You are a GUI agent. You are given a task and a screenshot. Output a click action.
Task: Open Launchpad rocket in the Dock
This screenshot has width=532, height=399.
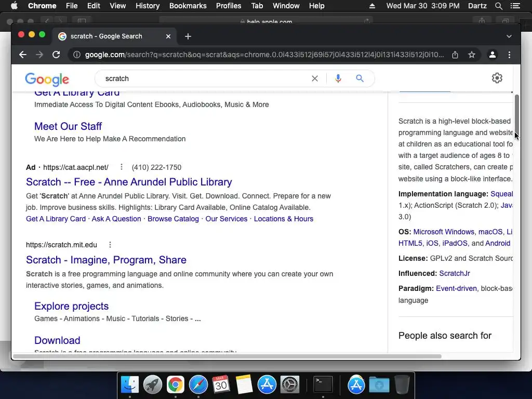pos(153,384)
